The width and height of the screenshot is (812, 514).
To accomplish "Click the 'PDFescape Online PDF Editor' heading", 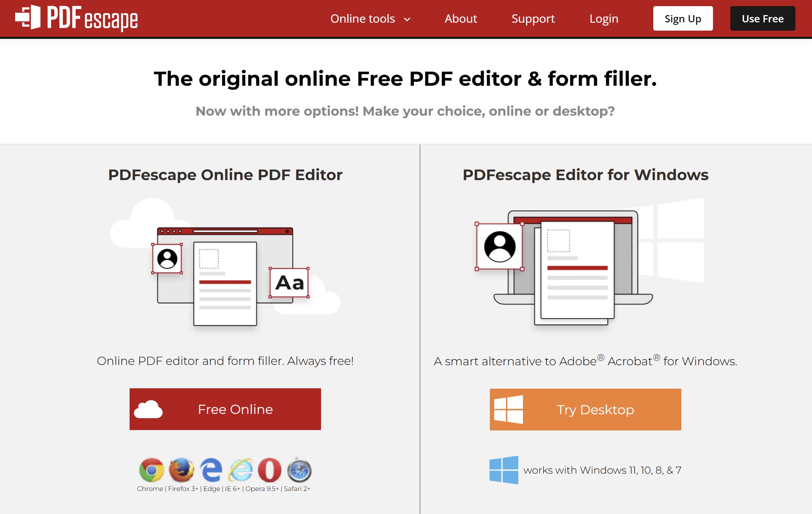I will click(x=225, y=175).
